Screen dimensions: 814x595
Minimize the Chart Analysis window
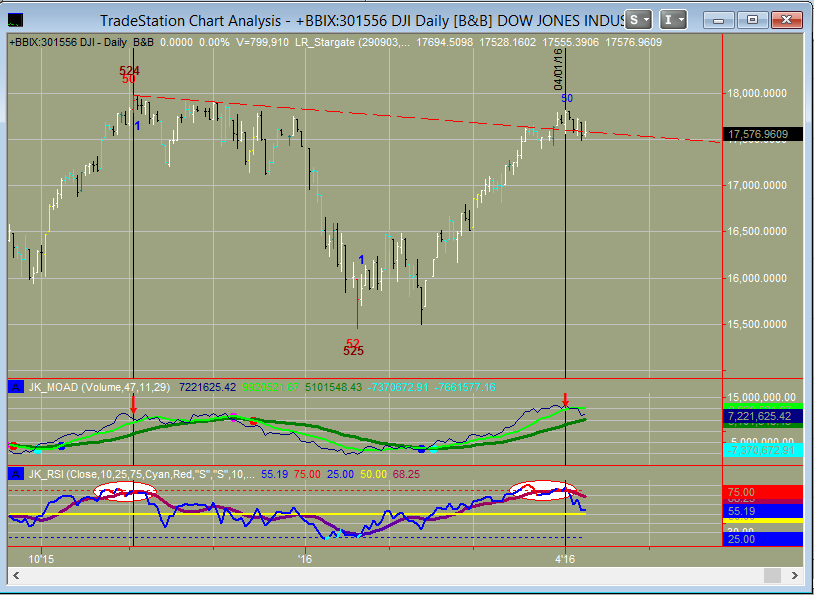pos(718,20)
